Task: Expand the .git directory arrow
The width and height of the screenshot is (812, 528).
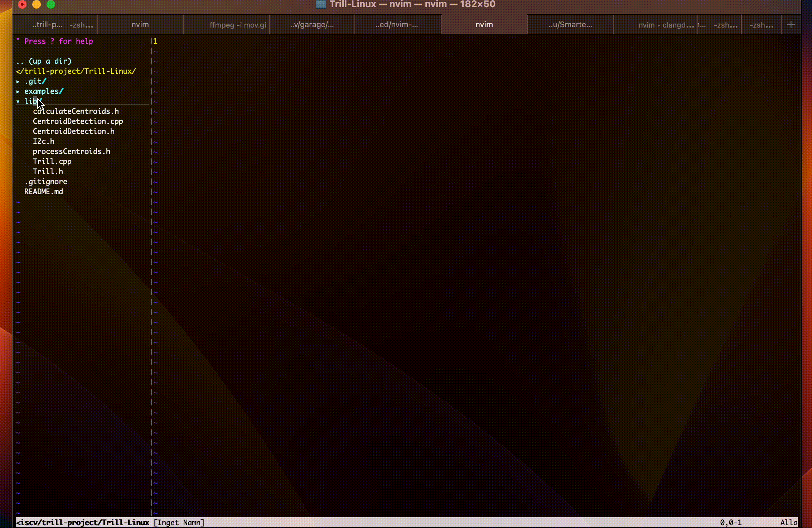Action: (x=18, y=82)
